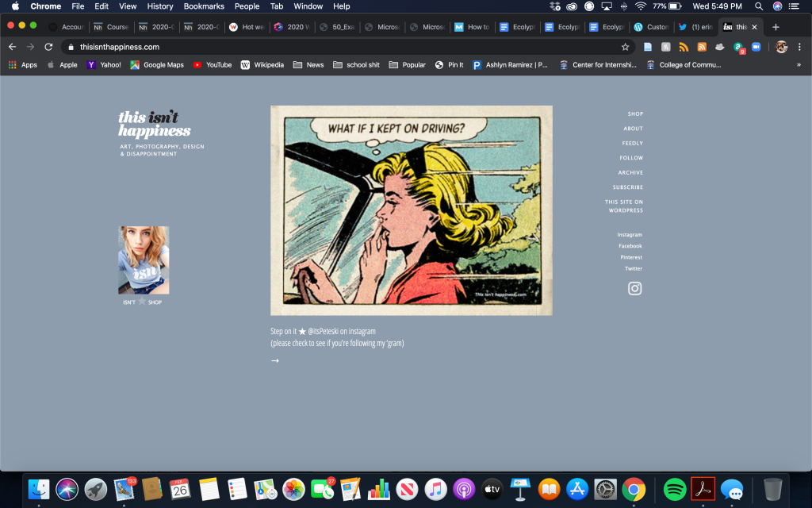Open the Zoom extension in the toolbar
The width and height of the screenshot is (812, 508).
pos(756,47)
